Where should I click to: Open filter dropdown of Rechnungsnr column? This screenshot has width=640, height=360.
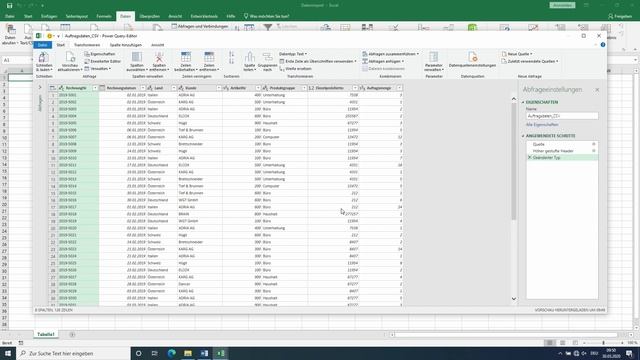pyautogui.click(x=95, y=88)
